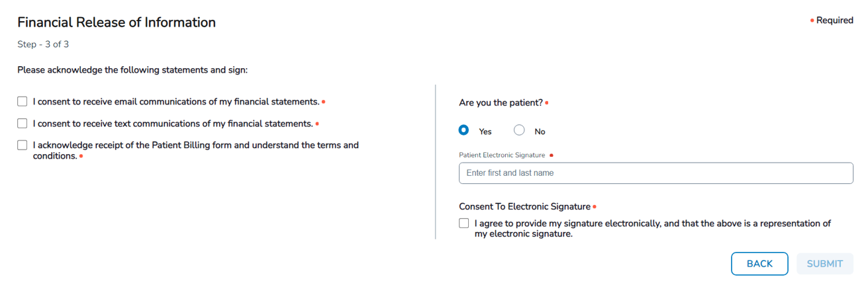Viewport: 868px width, 283px height.
Task: Focus the Patient Electronic Signature name field
Action: pos(655,173)
